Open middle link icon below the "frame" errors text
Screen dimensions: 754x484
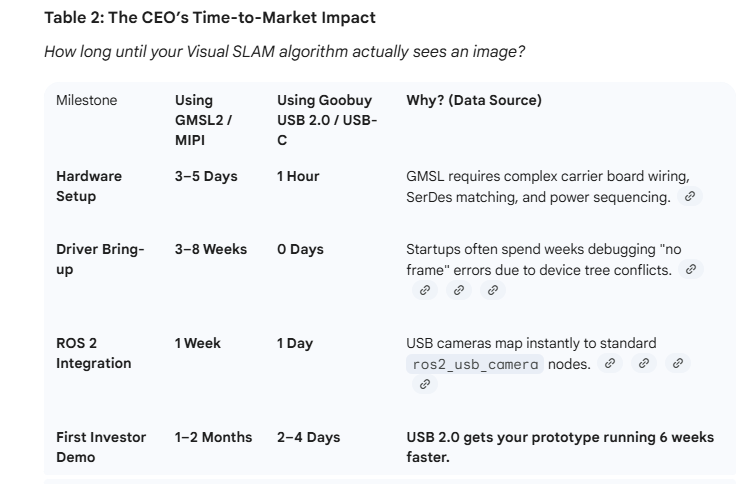pos(458,290)
